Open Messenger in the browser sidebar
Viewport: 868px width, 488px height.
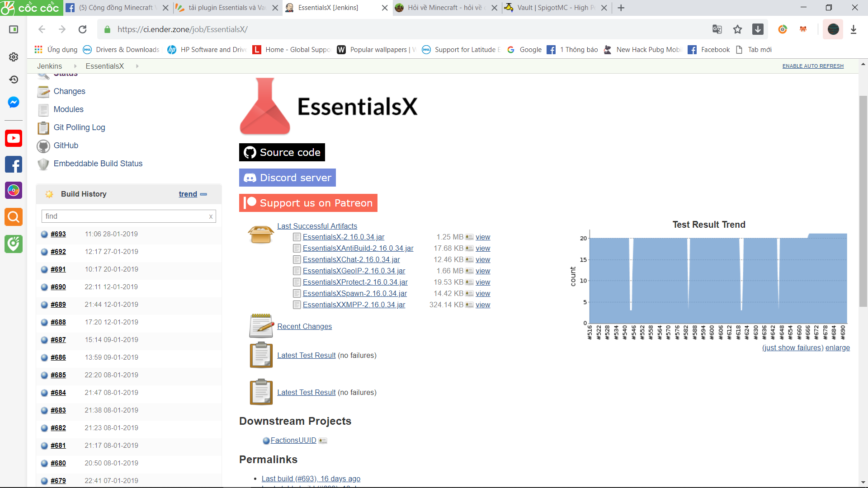click(x=14, y=102)
